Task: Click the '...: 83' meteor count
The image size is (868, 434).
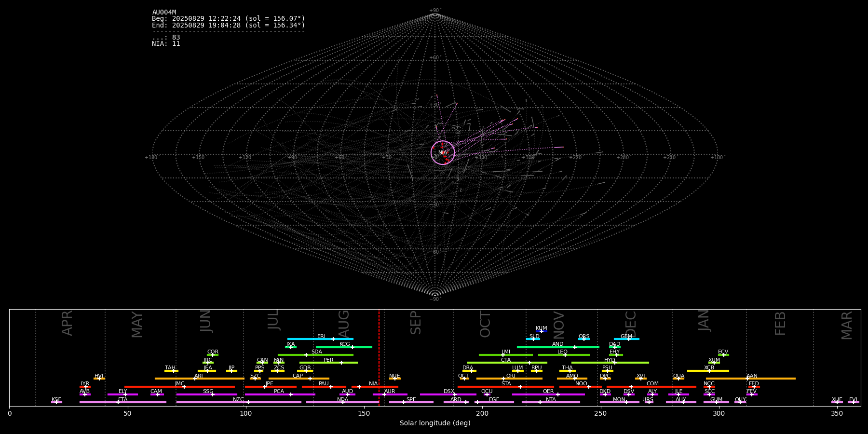Action: click(166, 38)
